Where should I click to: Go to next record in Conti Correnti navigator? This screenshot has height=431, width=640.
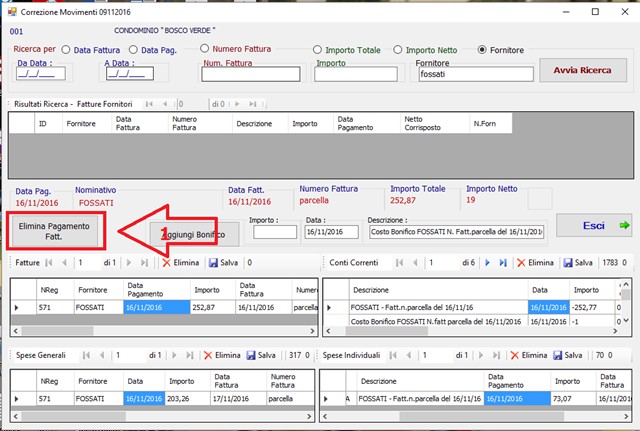click(487, 263)
